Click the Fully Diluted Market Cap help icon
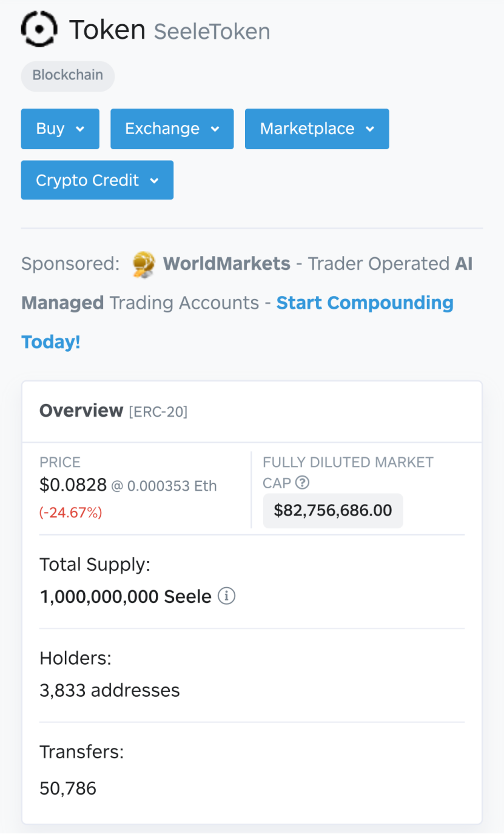 click(x=302, y=483)
